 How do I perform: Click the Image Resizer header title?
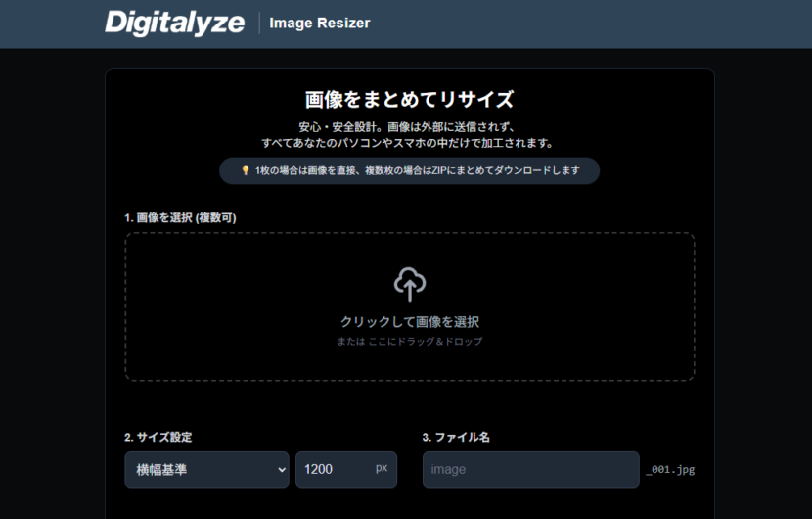pyautogui.click(x=320, y=23)
